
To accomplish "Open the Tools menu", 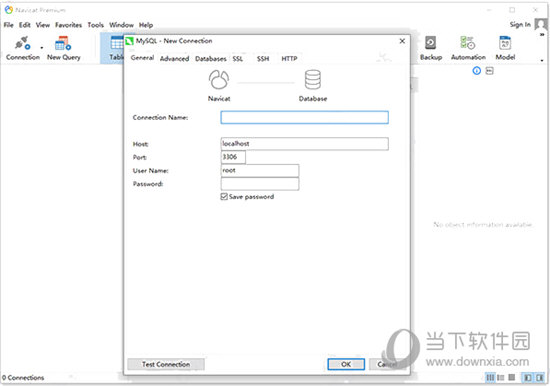I will pyautogui.click(x=95, y=25).
